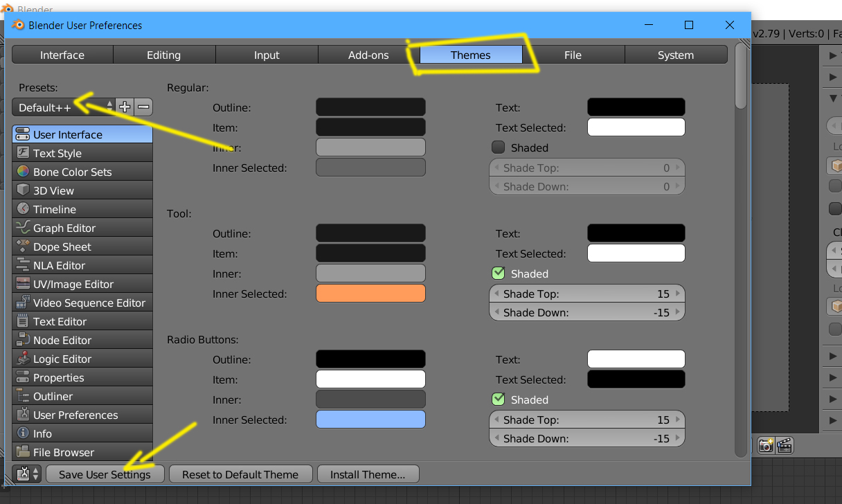Open Info theme section

pos(82,433)
